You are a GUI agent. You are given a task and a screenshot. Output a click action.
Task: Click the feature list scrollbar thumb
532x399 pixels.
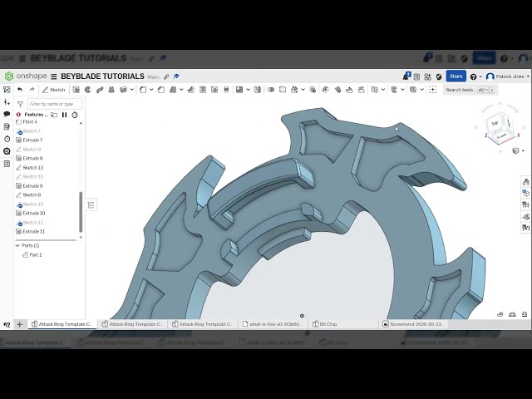point(81,211)
